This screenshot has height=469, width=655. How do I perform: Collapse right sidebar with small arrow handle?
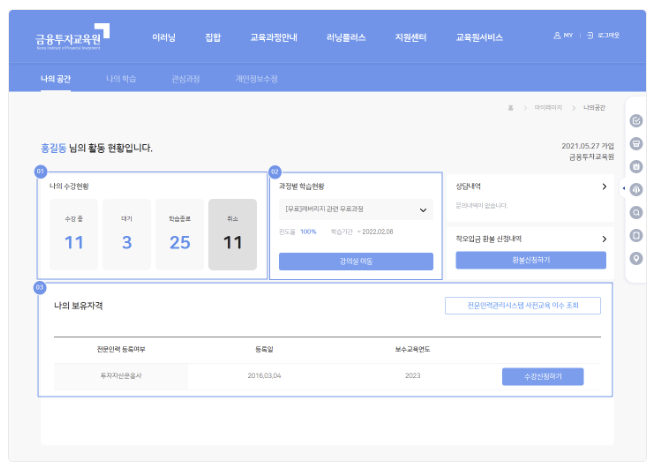point(624,188)
